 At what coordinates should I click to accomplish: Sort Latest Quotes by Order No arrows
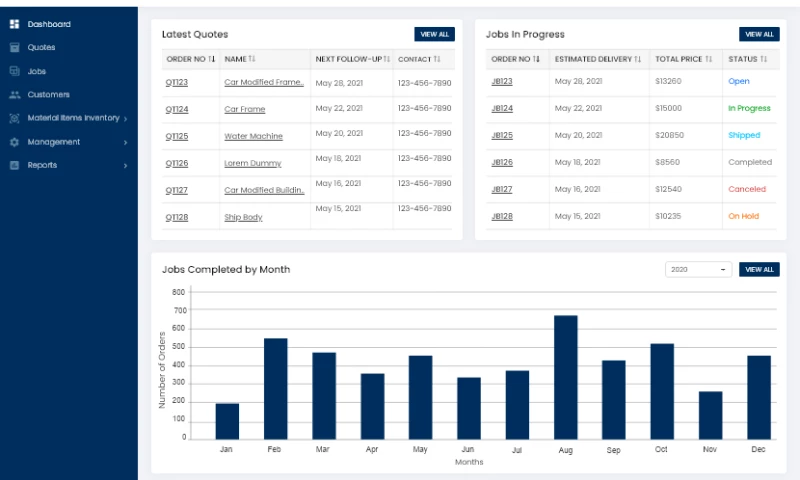pyautogui.click(x=212, y=59)
